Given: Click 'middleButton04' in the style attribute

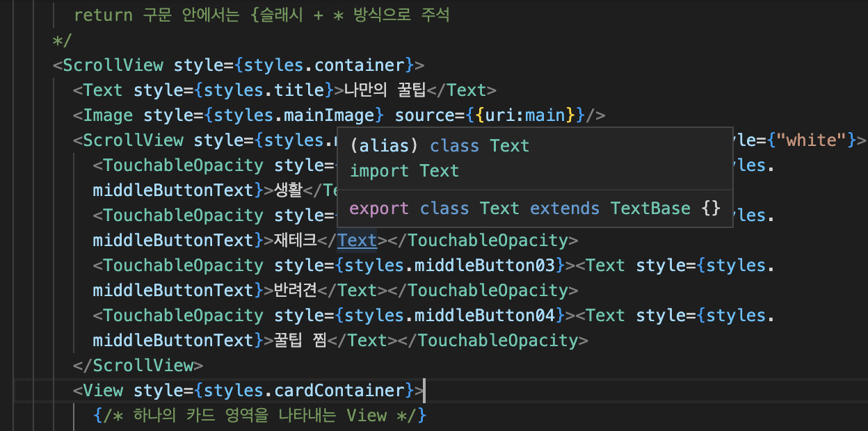Looking at the screenshot, I should pyautogui.click(x=485, y=315).
